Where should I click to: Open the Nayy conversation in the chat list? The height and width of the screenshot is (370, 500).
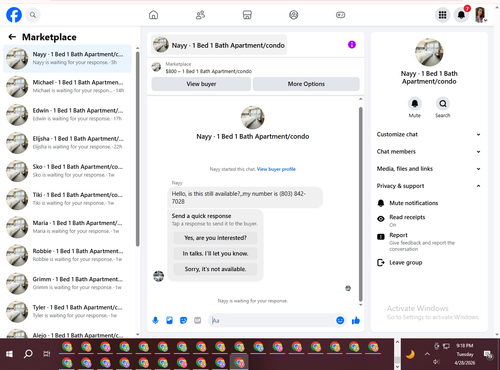(67, 58)
